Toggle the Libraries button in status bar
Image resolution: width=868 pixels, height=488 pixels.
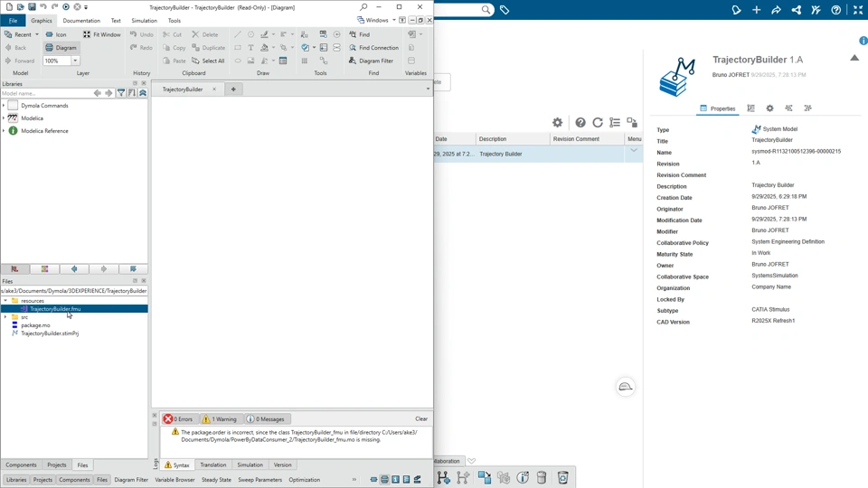(x=16, y=480)
